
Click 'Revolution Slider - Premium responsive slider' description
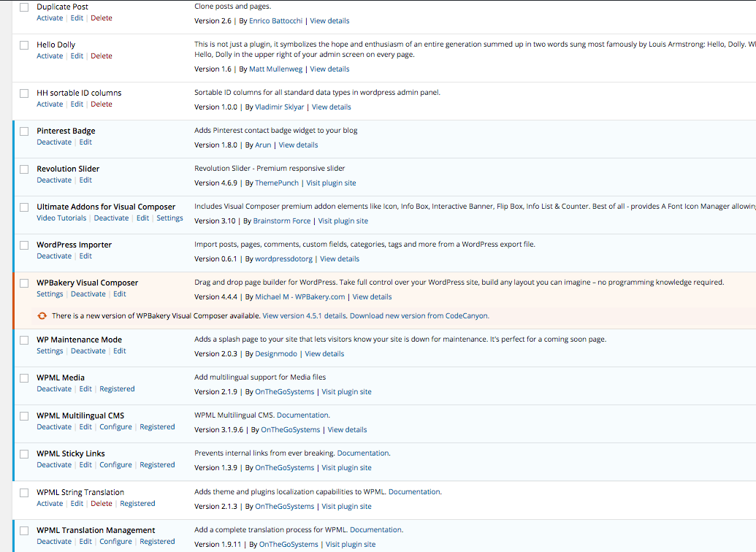pyautogui.click(x=270, y=168)
